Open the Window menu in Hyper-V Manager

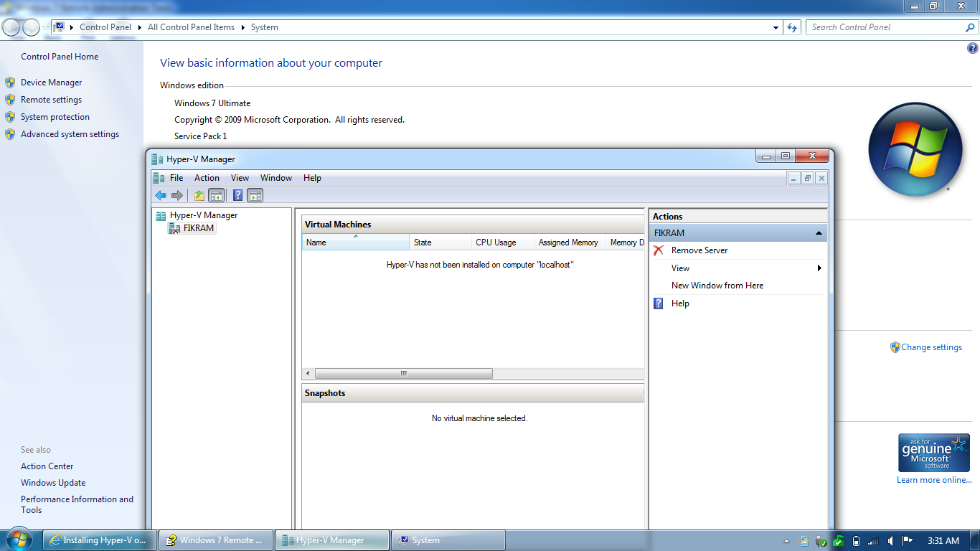[x=276, y=178]
